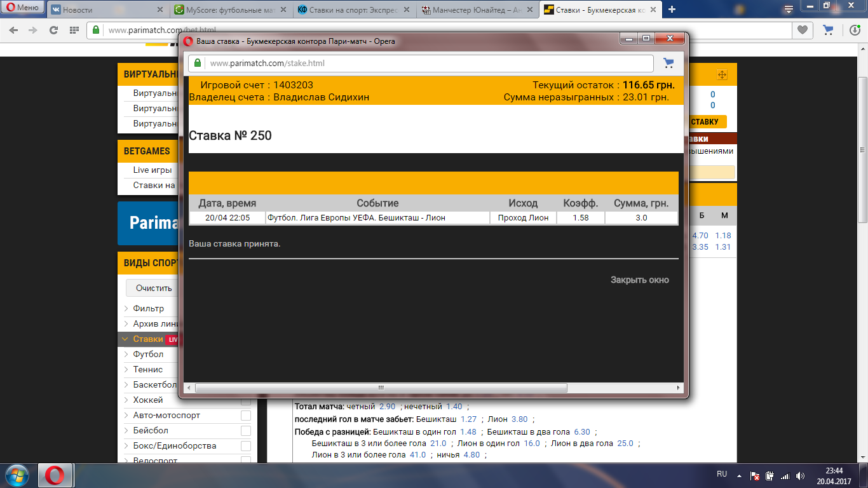
Task: Pick тотал матча четный odds 2.90
Action: tap(387, 407)
